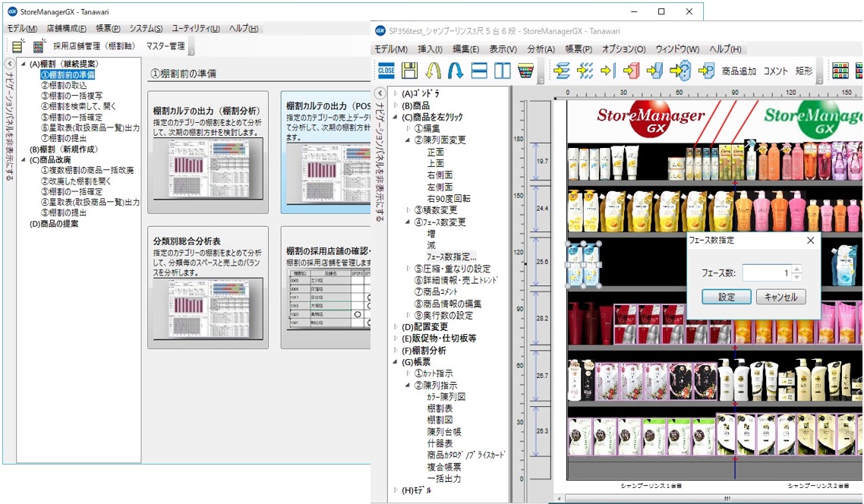This screenshot has width=864, height=504.
Task: Open the ユーティリティ(U) menu
Action: click(195, 29)
